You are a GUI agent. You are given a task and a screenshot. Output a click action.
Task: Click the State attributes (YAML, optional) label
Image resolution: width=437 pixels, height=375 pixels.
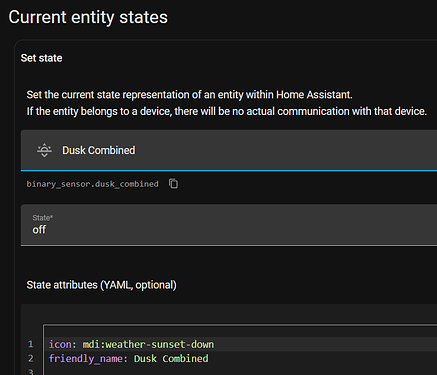pos(101,285)
